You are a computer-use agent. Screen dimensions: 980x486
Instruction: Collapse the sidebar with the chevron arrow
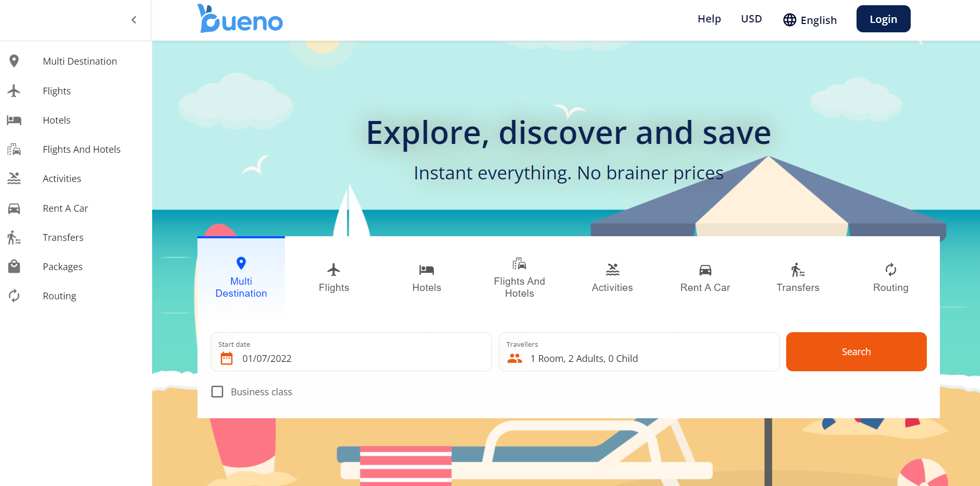pos(134,20)
